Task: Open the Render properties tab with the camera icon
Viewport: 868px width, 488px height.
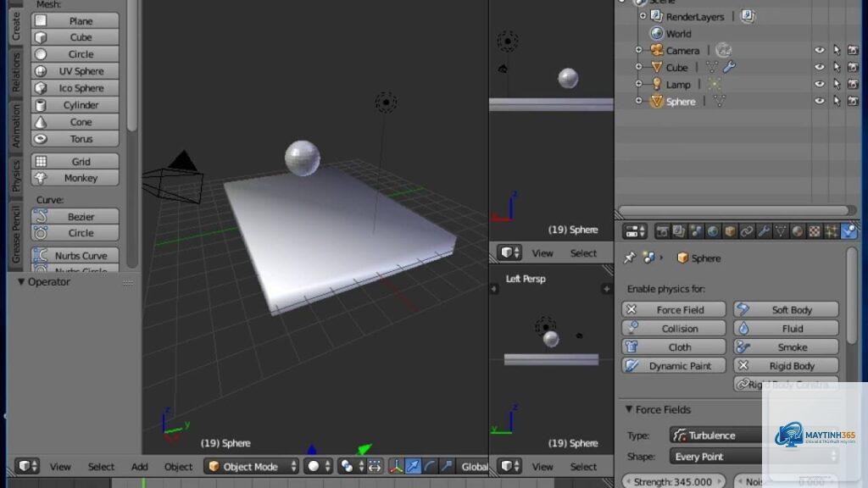Action: [662, 231]
